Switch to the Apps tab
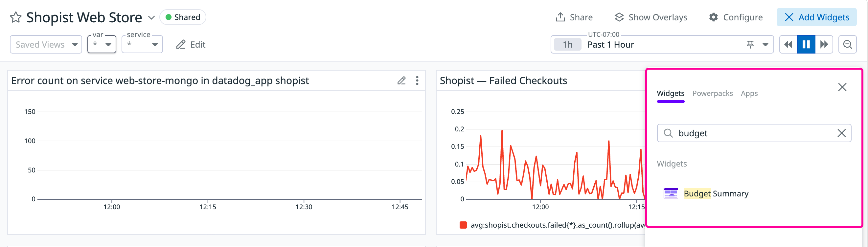The width and height of the screenshot is (868, 247). click(749, 93)
